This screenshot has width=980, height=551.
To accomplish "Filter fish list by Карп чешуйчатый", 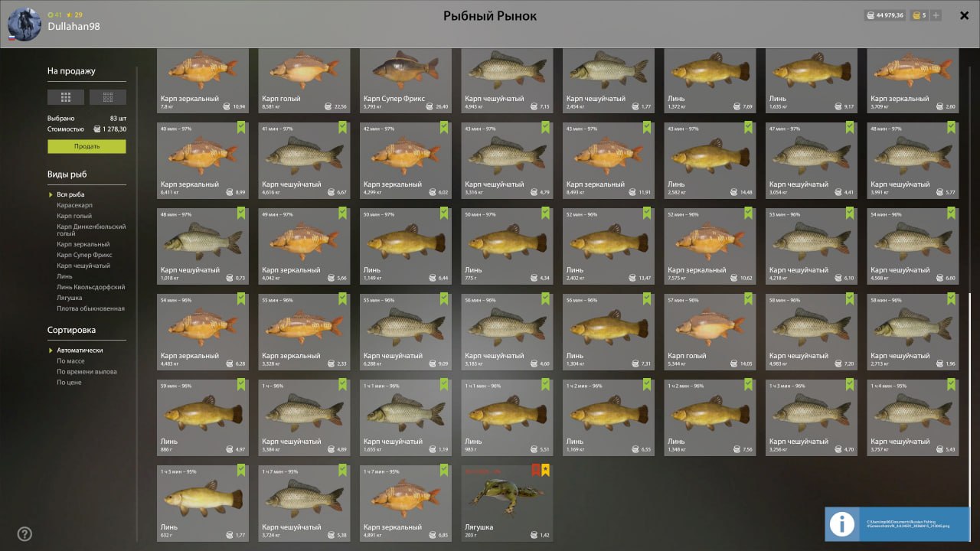I will (x=83, y=266).
